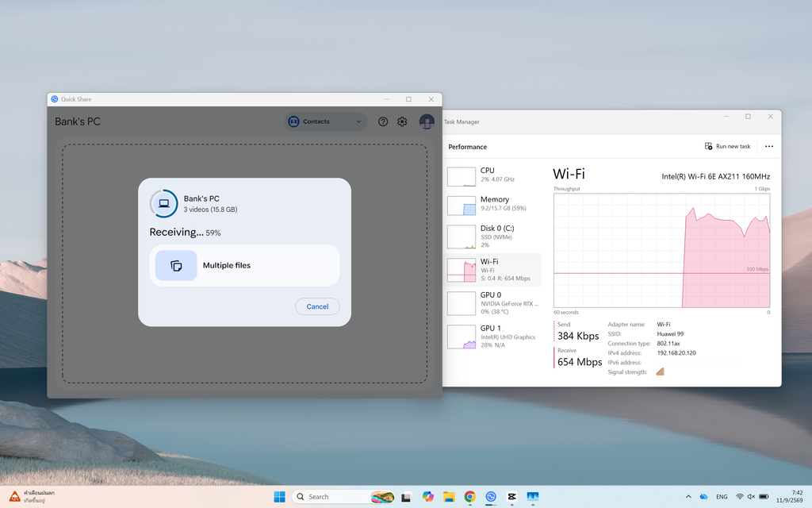Open Google Chrome from taskbar
812x508 pixels.
point(469,497)
